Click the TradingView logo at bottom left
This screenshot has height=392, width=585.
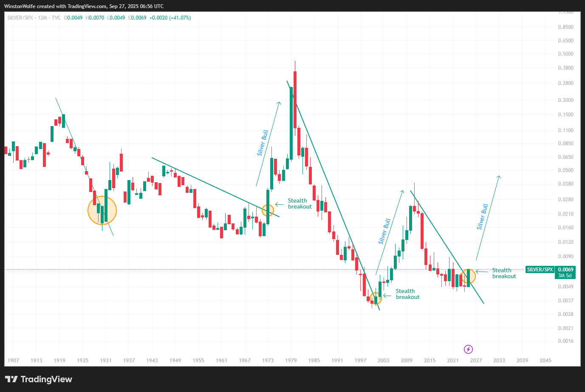click(x=39, y=379)
